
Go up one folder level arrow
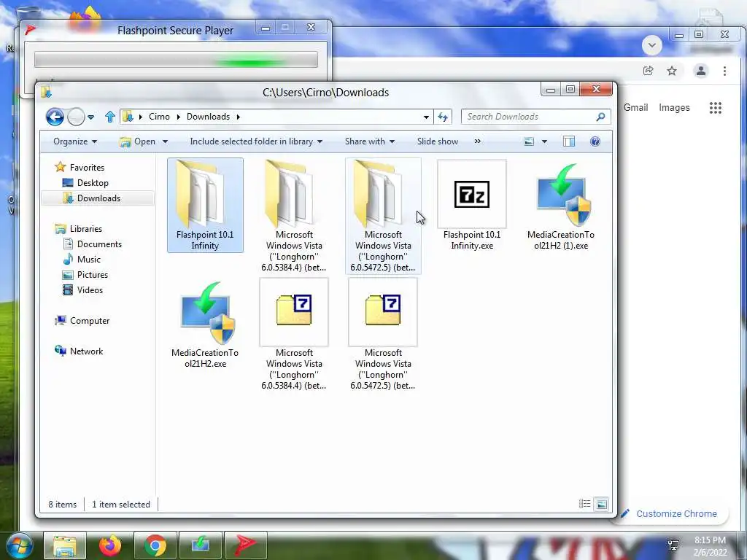click(110, 117)
